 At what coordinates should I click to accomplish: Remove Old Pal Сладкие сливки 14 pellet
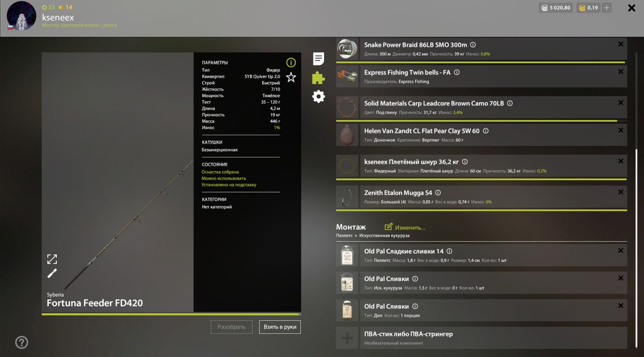click(620, 251)
